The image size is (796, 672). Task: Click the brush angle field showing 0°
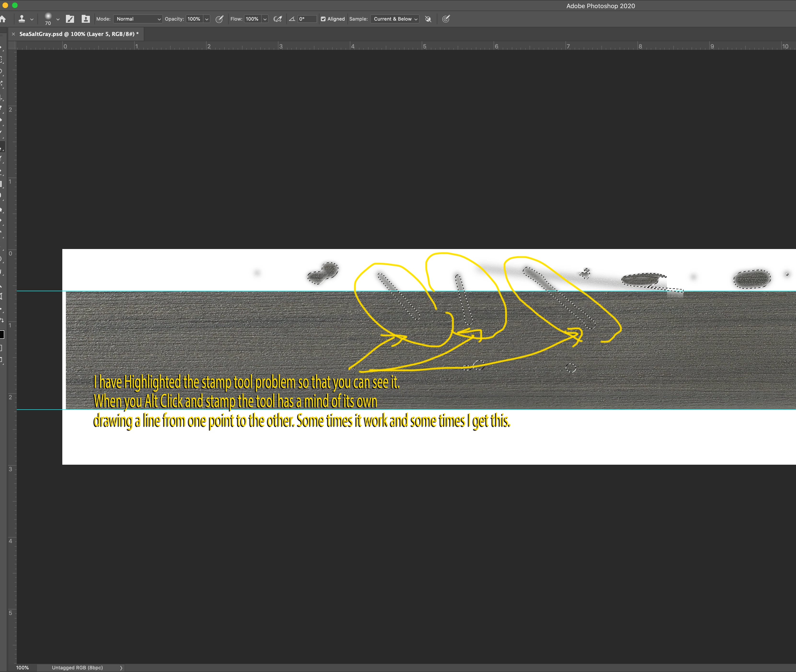pyautogui.click(x=307, y=19)
